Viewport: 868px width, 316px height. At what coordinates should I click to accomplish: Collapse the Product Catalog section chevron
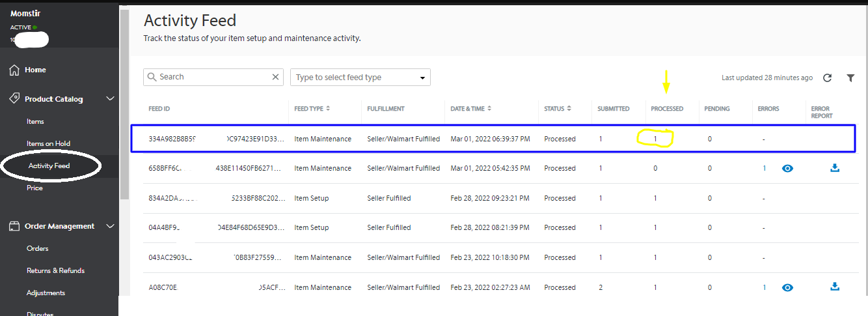pyautogui.click(x=110, y=99)
